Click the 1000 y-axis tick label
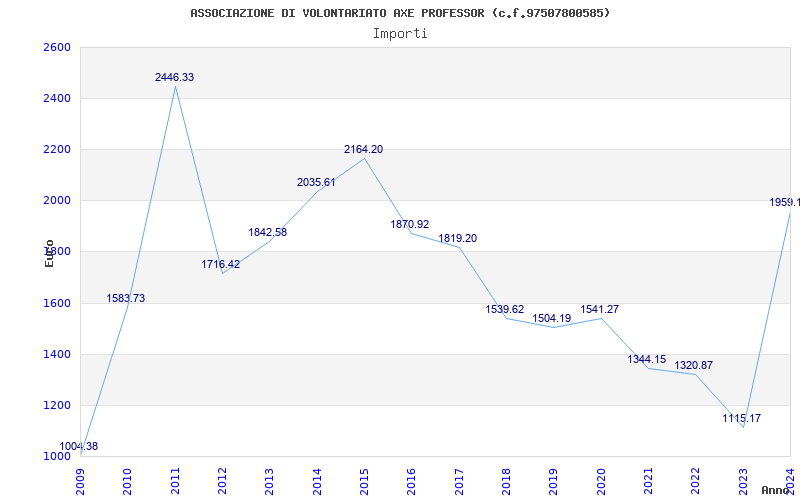 [55, 456]
